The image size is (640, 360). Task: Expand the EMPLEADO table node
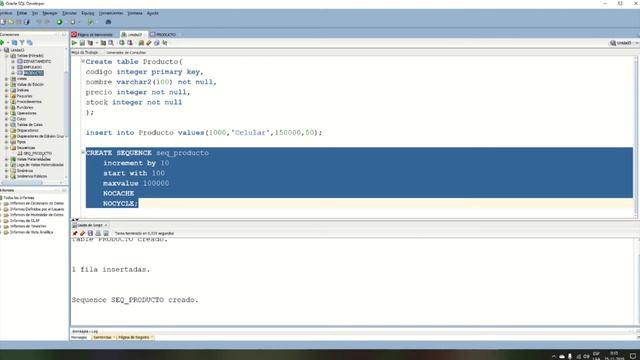point(13,67)
